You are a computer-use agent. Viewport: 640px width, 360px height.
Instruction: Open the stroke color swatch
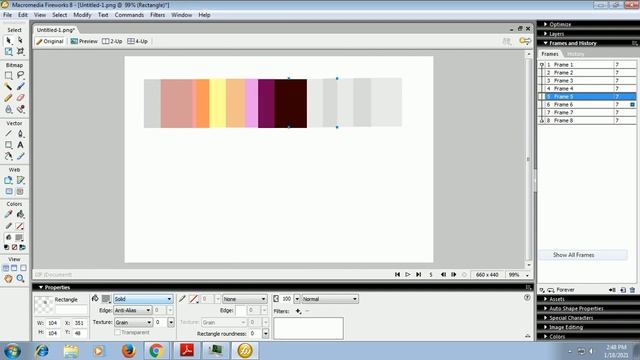[193, 299]
